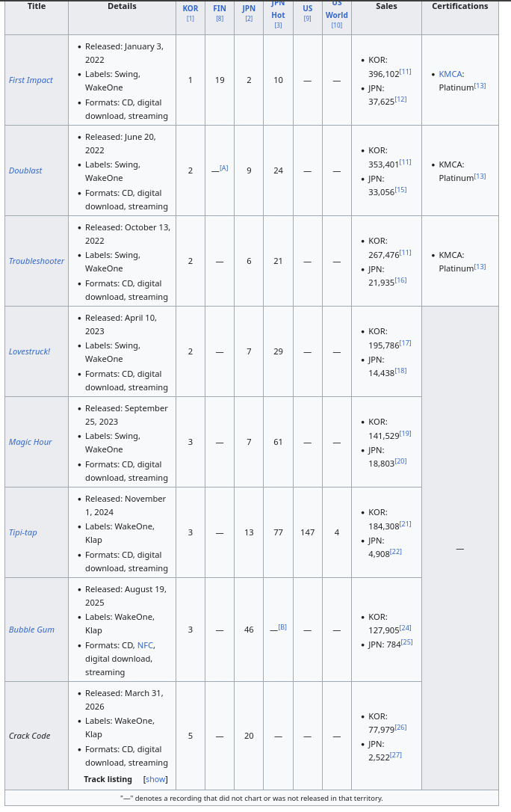Open the Lovestruck! album link
Screen dimensions: 511x812
pos(29,351)
